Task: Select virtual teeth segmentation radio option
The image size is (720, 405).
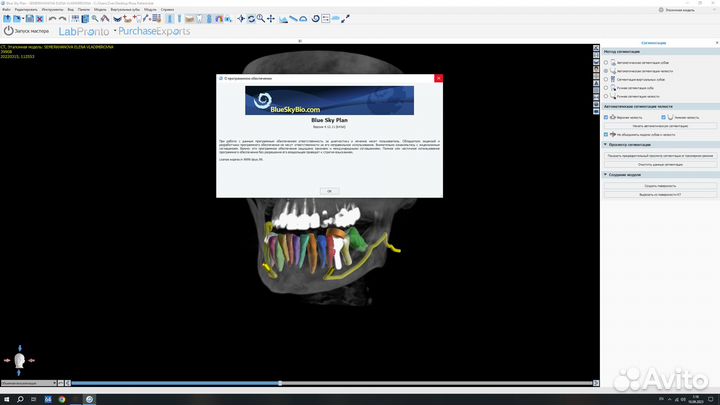Action: tap(606, 79)
